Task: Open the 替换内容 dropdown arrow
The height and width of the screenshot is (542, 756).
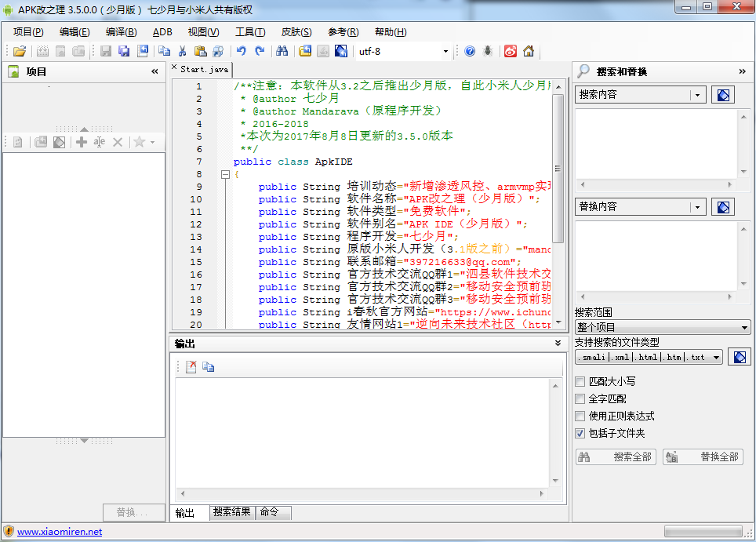Action: [697, 207]
